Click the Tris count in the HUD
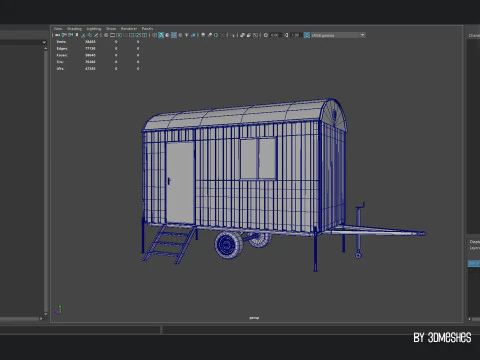480x360 pixels. click(90, 62)
